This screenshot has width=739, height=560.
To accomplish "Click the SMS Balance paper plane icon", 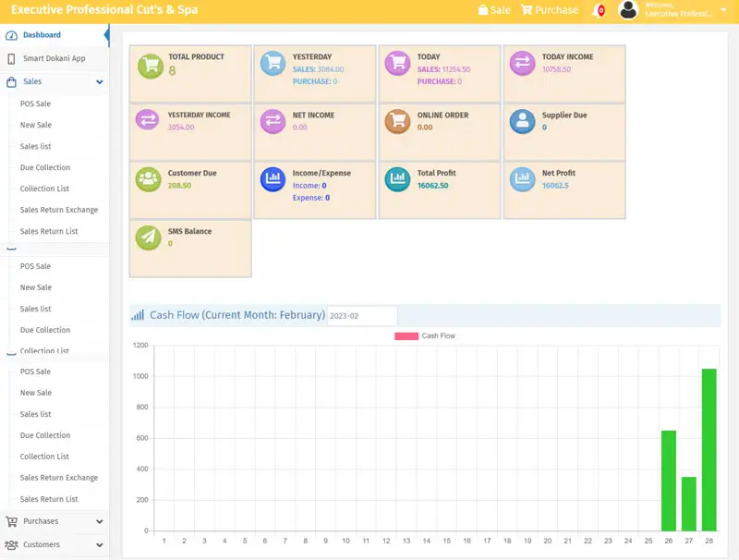I will pos(149,237).
